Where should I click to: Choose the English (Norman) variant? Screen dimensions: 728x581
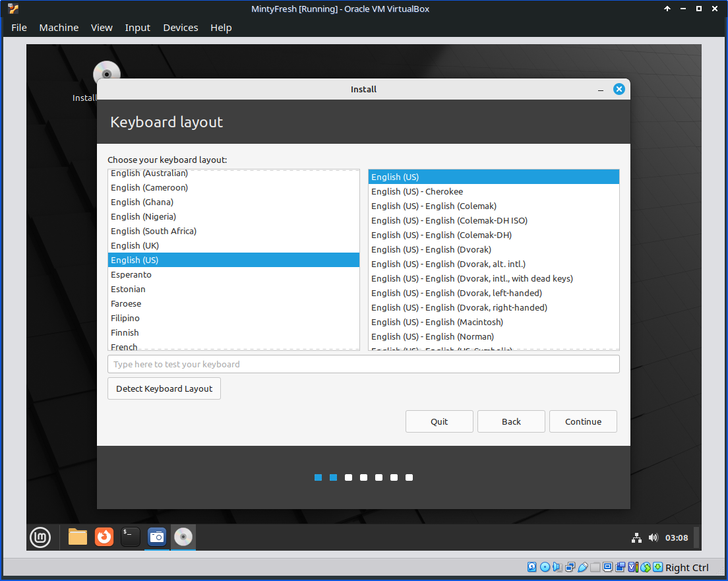click(493, 337)
